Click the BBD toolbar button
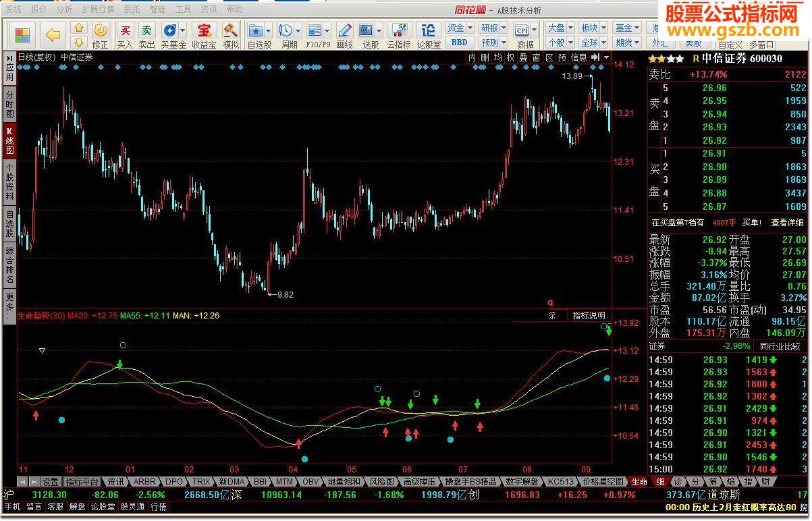Viewport: 812px width, 521px height. coord(459,43)
